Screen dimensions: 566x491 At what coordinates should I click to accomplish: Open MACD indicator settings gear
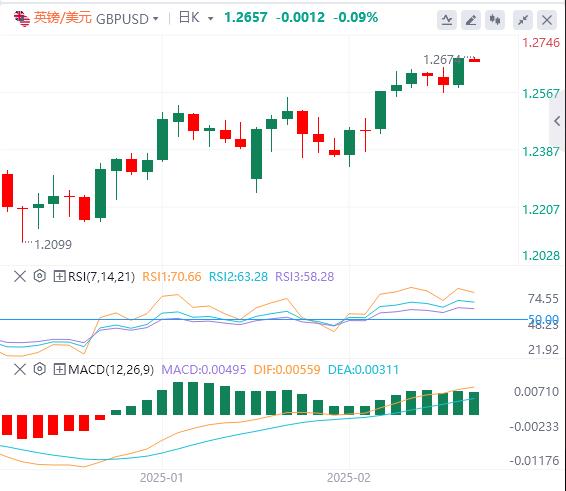tap(40, 369)
